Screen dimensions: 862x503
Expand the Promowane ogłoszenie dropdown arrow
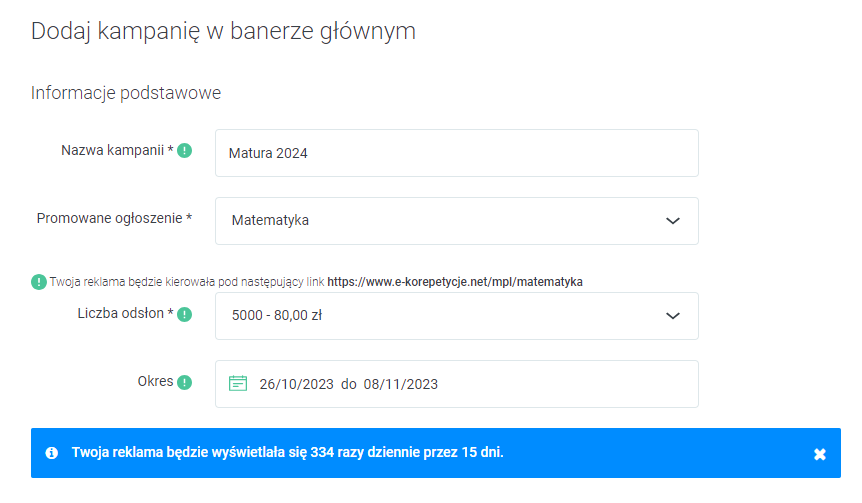[673, 221]
